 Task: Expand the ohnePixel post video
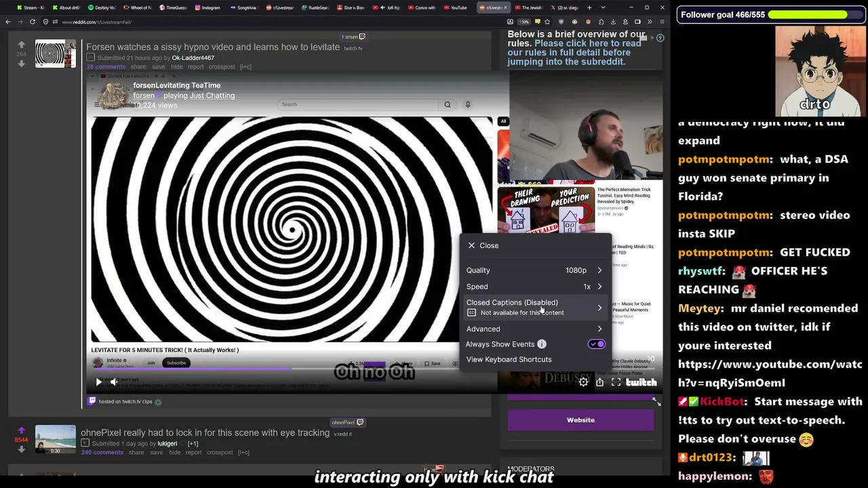[85, 443]
